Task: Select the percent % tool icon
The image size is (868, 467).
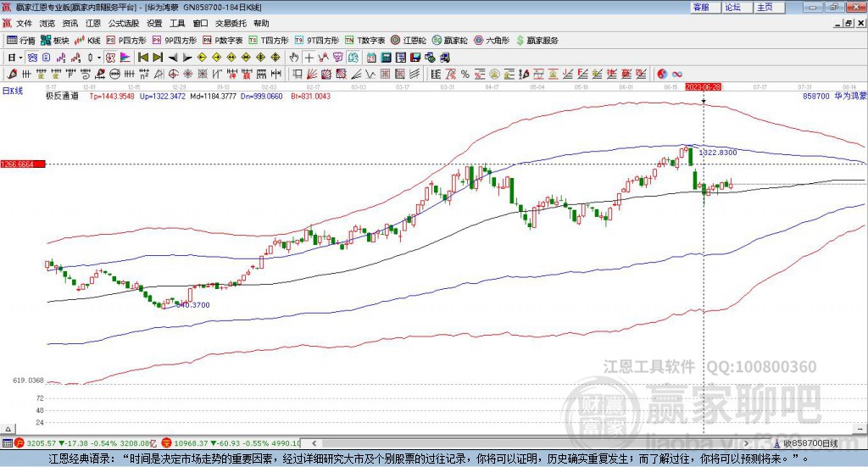Action: [465, 74]
